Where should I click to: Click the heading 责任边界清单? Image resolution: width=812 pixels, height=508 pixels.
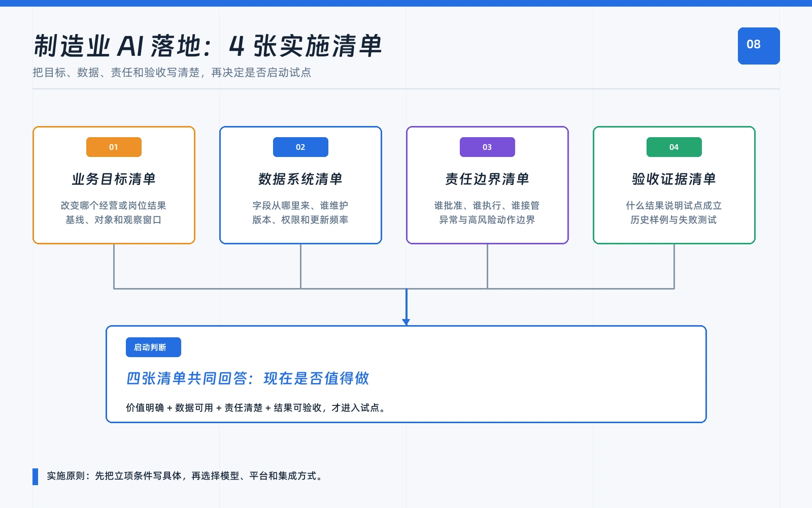tap(487, 179)
